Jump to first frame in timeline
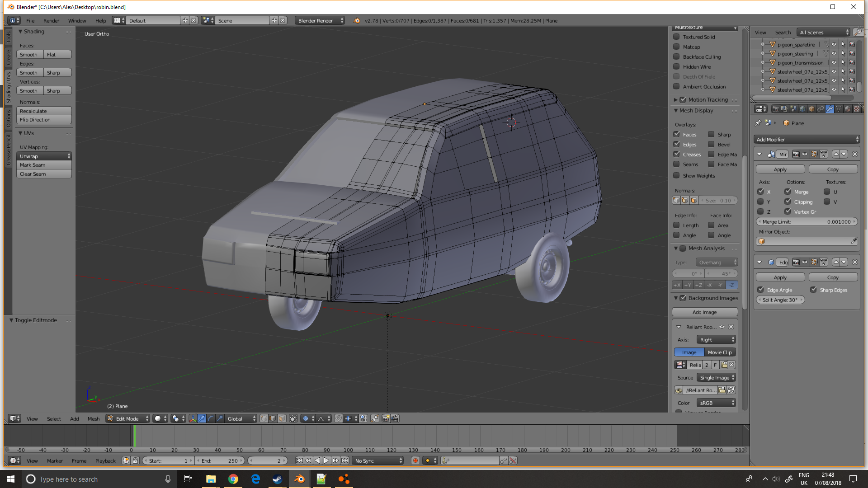 click(299, 460)
